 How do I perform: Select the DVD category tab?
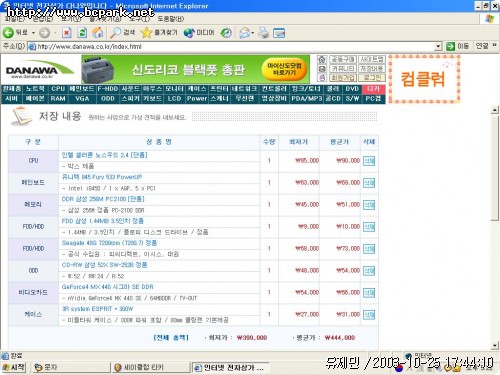[352, 89]
